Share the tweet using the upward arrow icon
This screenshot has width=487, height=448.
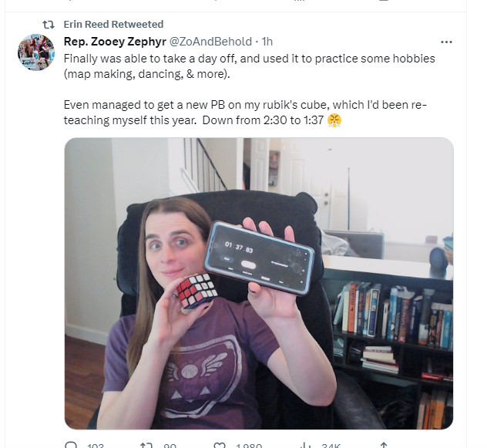pos(384,445)
